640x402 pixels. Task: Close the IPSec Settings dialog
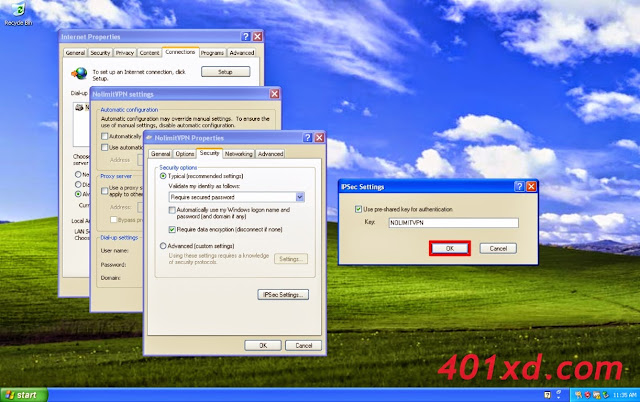(531, 187)
